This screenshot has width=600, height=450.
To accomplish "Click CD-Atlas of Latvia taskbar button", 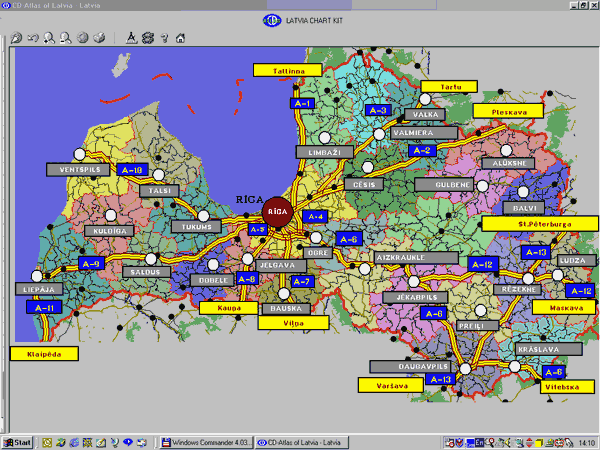I will tap(302, 443).
